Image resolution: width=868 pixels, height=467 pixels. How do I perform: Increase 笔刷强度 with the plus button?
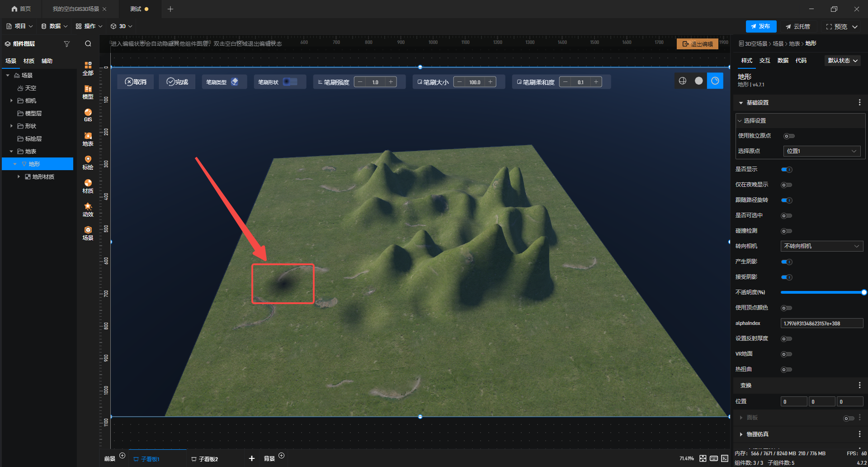click(x=391, y=82)
